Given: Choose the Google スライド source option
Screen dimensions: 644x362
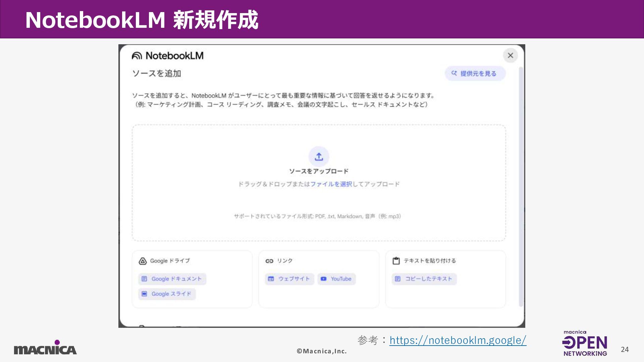Looking at the screenshot, I should pos(167,294).
